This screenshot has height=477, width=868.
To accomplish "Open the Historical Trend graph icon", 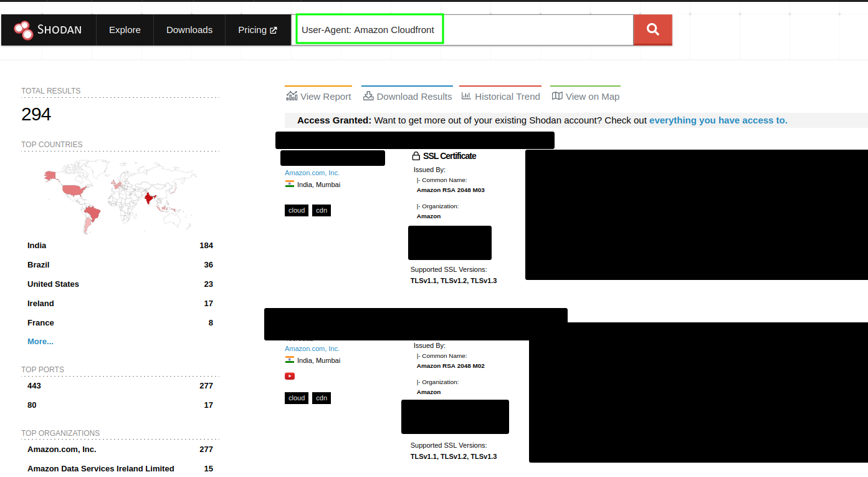I will 466,95.
